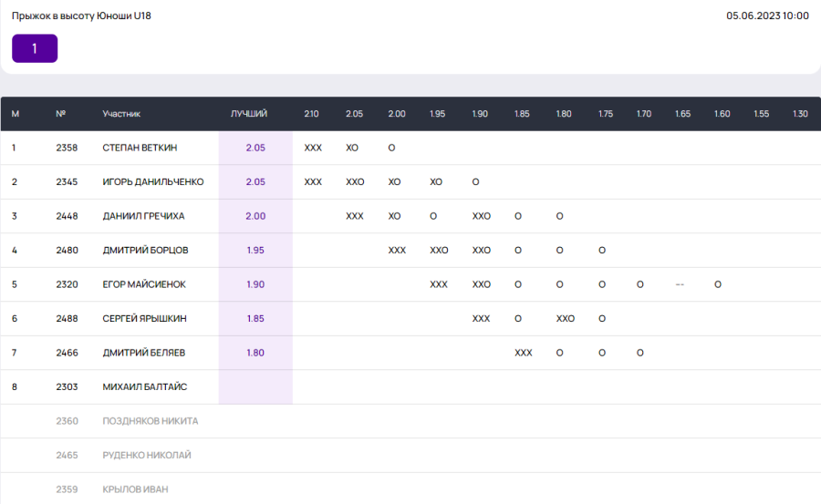Click on ДМИТРИЙ БОРЦОВ's name
The height and width of the screenshot is (504, 821).
coord(146,250)
